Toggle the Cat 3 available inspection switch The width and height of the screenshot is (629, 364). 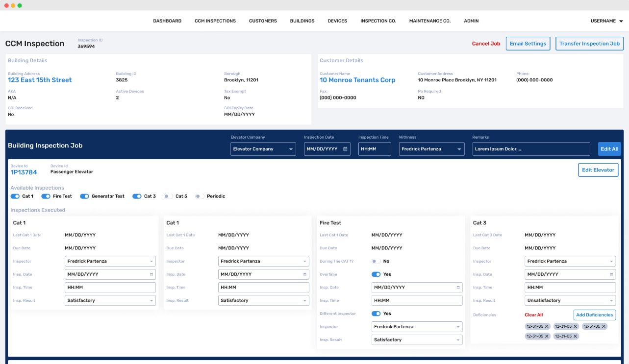coord(137,196)
